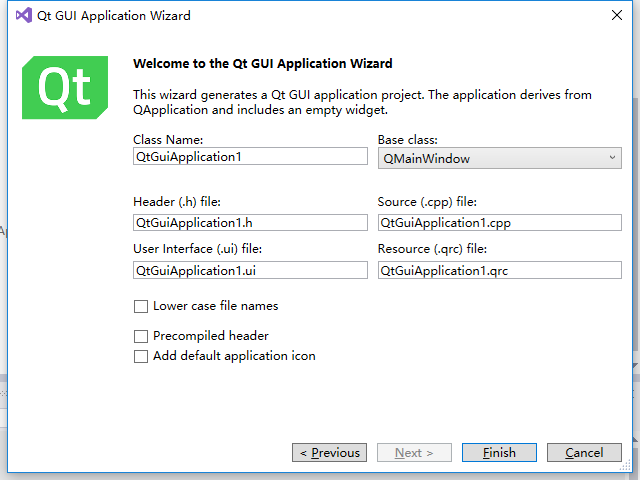Tick the Precompiled header checkbox
The width and height of the screenshot is (640, 480).
[x=141, y=336]
